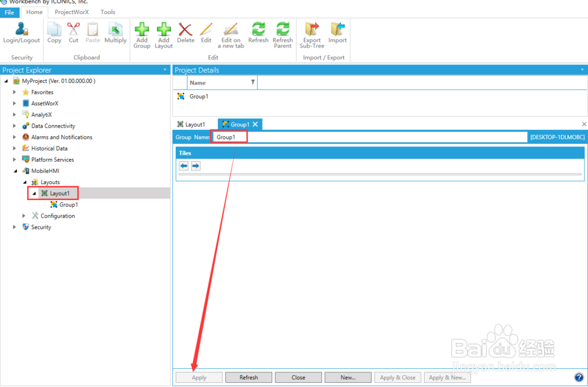The image size is (588, 387).
Task: Click the Close button
Action: coord(298,377)
